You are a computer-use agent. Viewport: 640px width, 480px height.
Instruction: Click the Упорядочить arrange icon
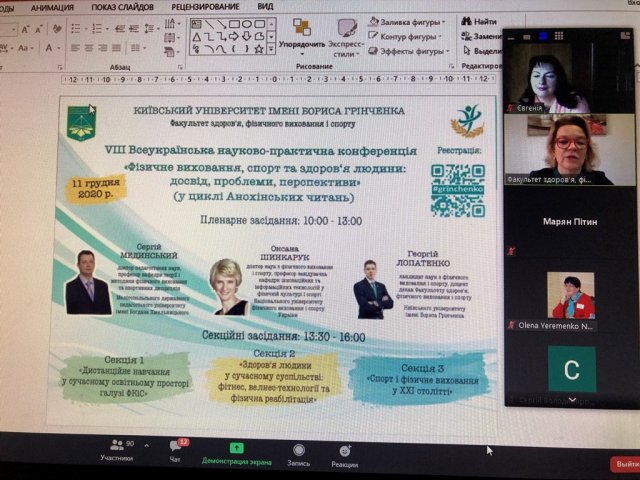[x=301, y=27]
